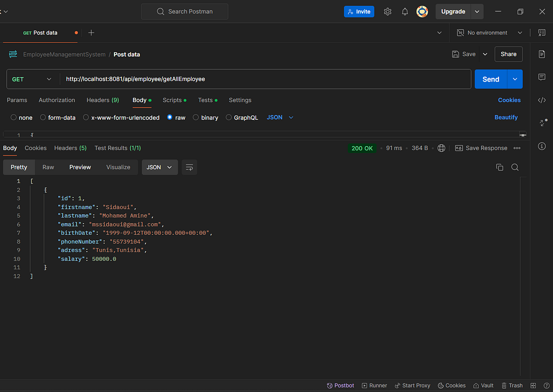Screen dimensions: 553x392
Task: Switch to the Scripts tab
Action: 174,100
